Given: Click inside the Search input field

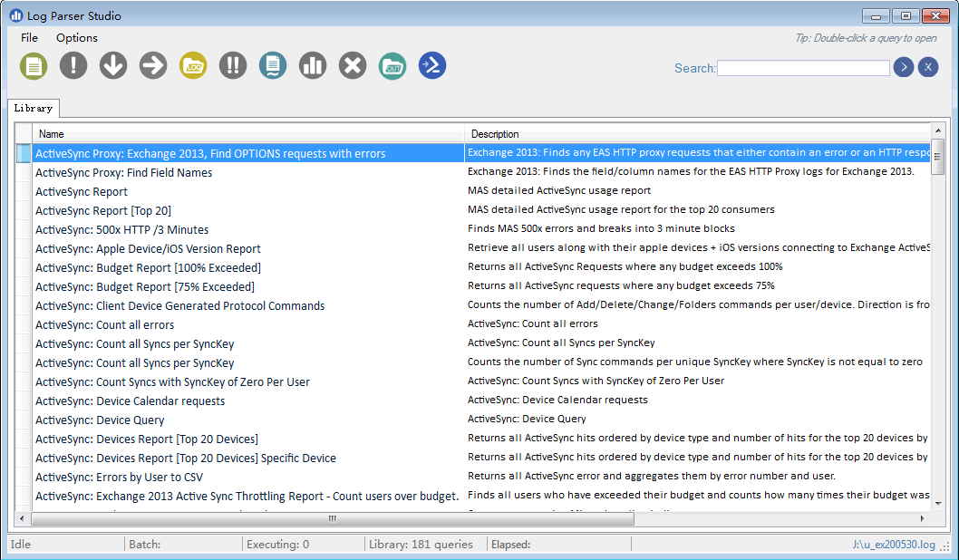Looking at the screenshot, I should 802,68.
